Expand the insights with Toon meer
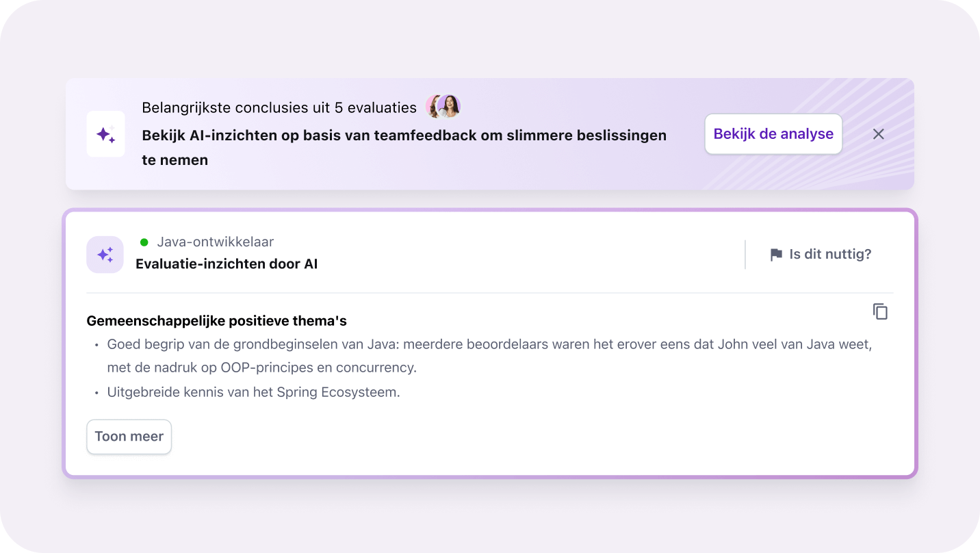Image resolution: width=980 pixels, height=553 pixels. (129, 437)
